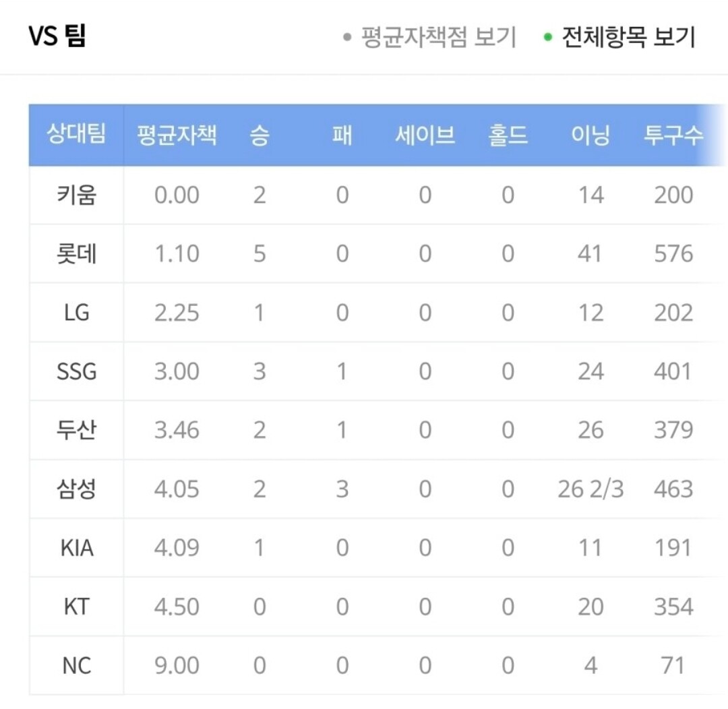The height and width of the screenshot is (709, 728).
Task: Click the 패 column header
Action: coord(342,135)
